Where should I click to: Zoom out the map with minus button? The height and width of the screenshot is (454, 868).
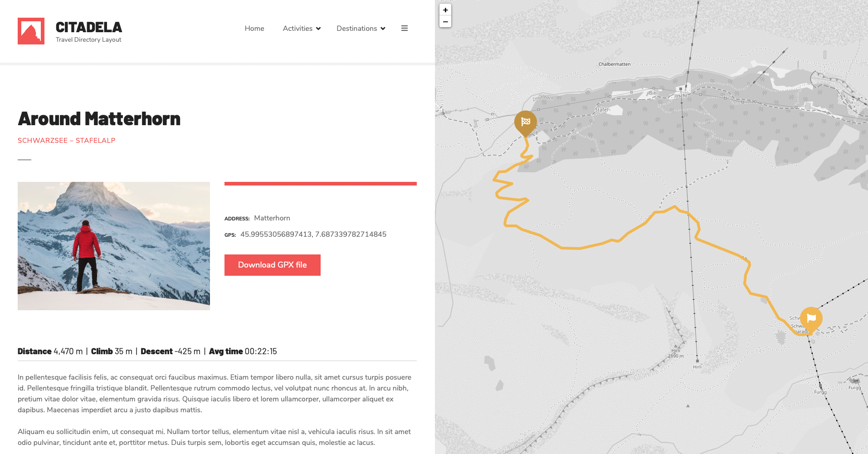coord(445,22)
